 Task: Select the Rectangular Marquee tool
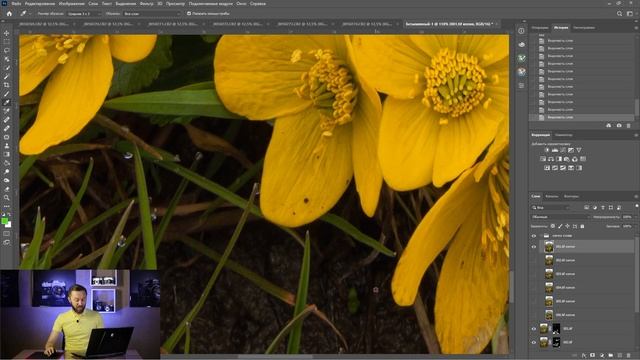click(x=7, y=42)
